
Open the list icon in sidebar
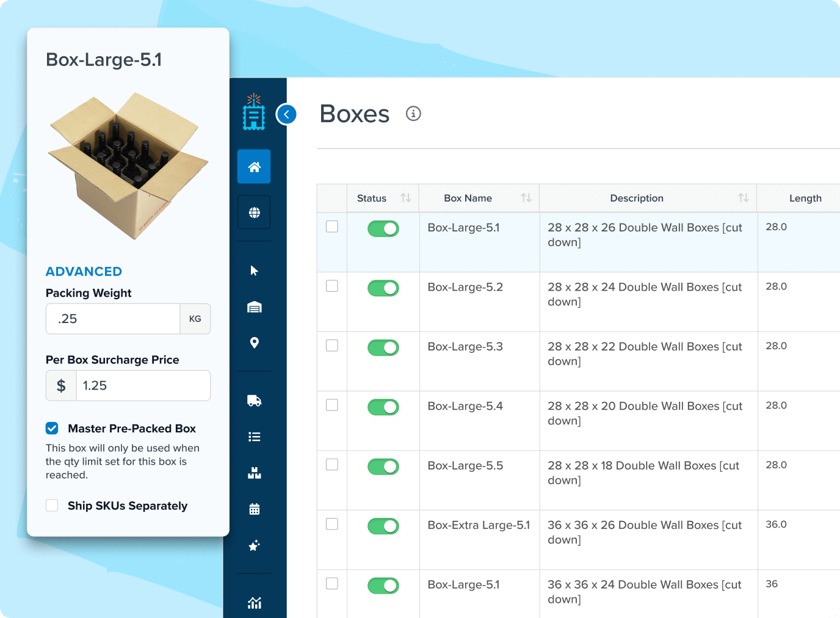pyautogui.click(x=254, y=437)
